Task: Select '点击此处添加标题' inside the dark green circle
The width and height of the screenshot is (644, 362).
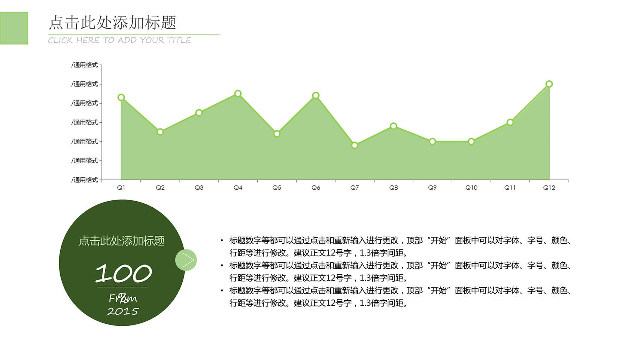Action: point(122,241)
